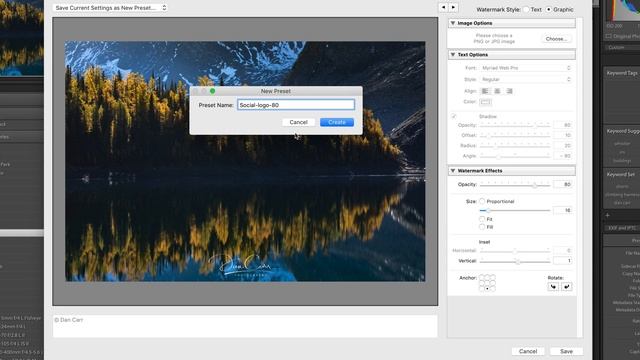Align watermark text right
The width and height of the screenshot is (640, 360).
click(509, 91)
